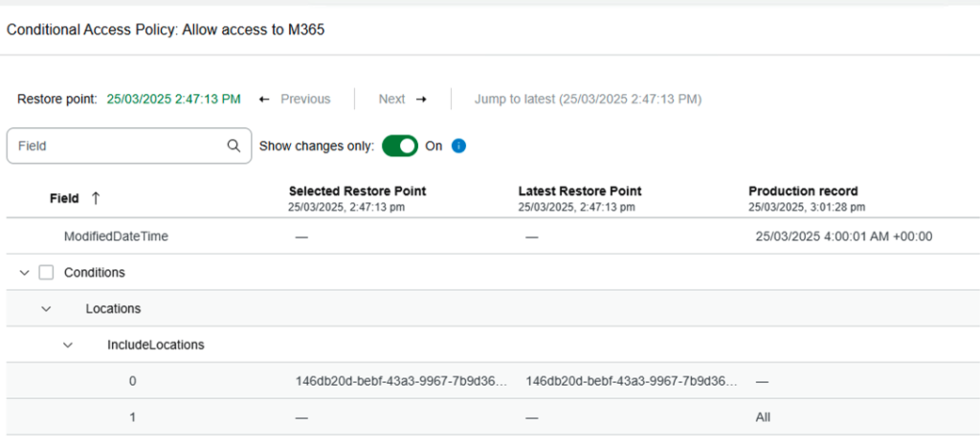This screenshot has height=448, width=980.
Task: Go to Next restore point
Action: point(392,100)
